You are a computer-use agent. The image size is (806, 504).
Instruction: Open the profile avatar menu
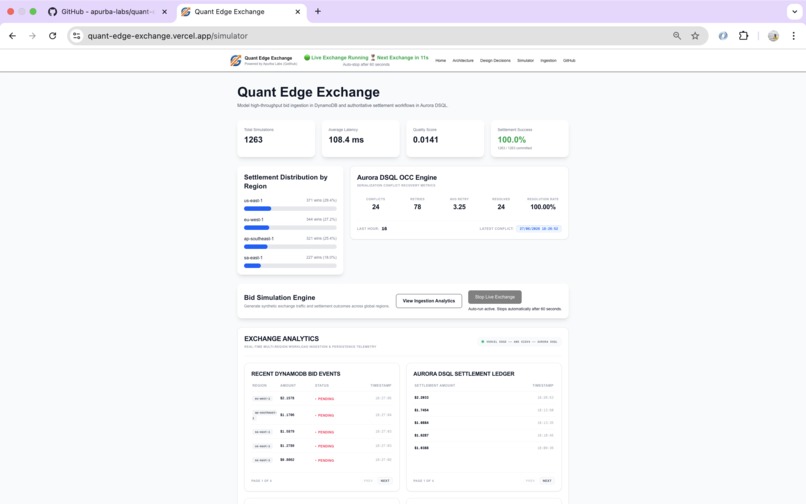click(x=773, y=36)
